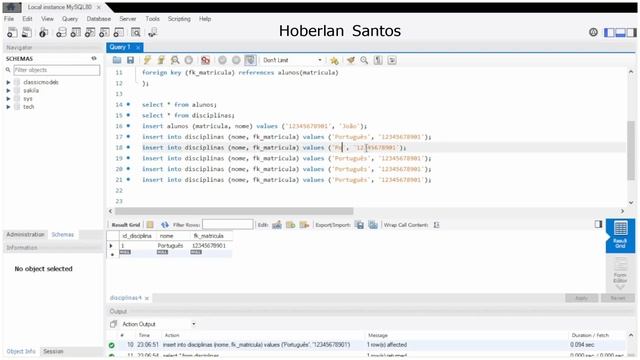Expand the tech schema
Viewport: 640px width, 360px height.
pos(9,107)
